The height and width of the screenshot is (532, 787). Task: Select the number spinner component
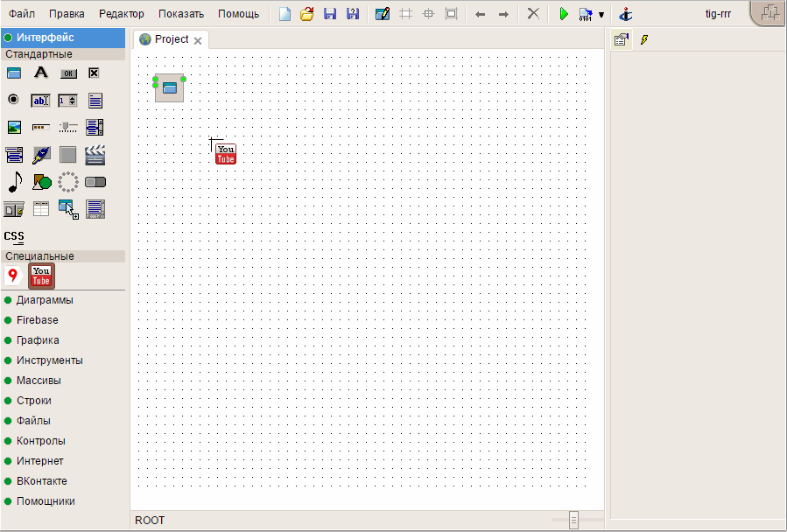(x=67, y=101)
